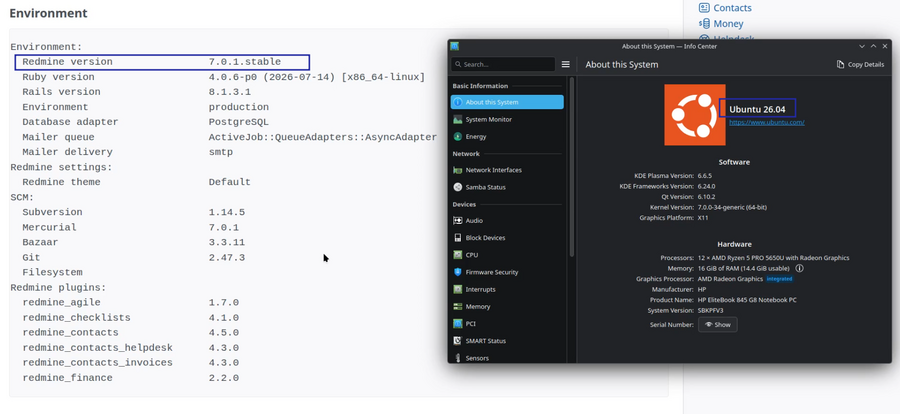Open the Contacts link in Redmine sidebar
Screen dimensions: 900x414
[732, 8]
